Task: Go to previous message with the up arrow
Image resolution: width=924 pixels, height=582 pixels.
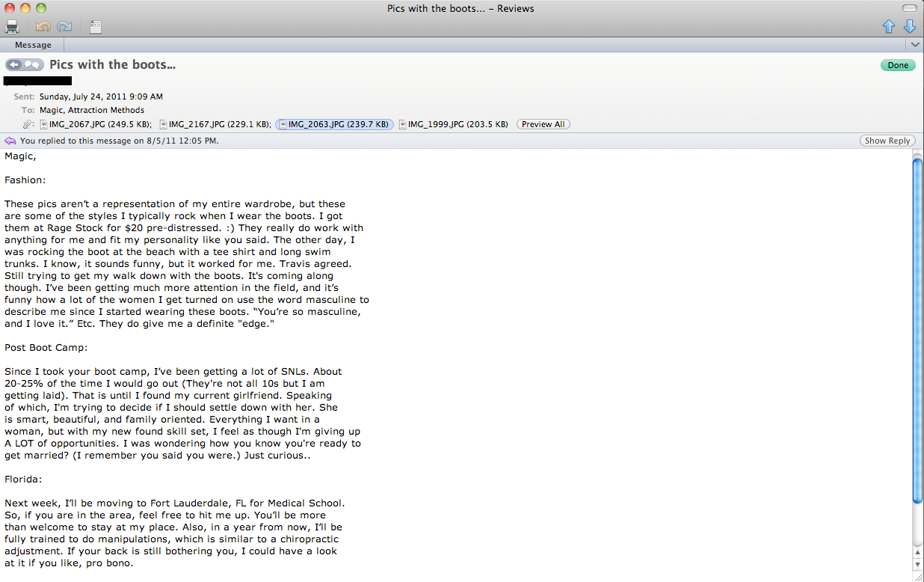Action: click(x=889, y=27)
